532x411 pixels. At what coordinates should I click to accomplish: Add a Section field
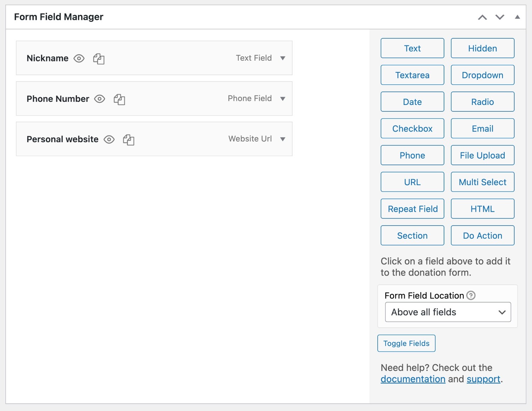coord(412,235)
